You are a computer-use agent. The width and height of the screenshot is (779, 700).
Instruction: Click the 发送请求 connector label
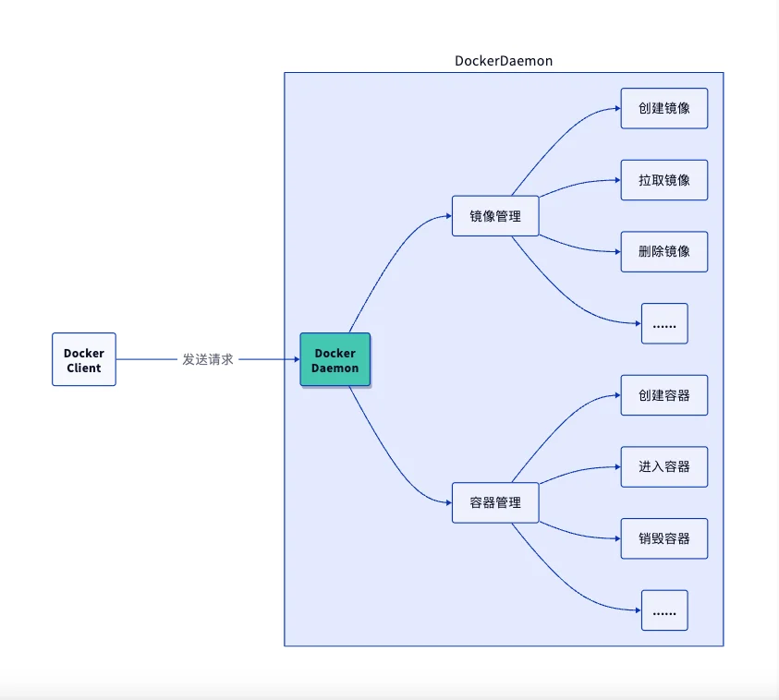pos(208,359)
